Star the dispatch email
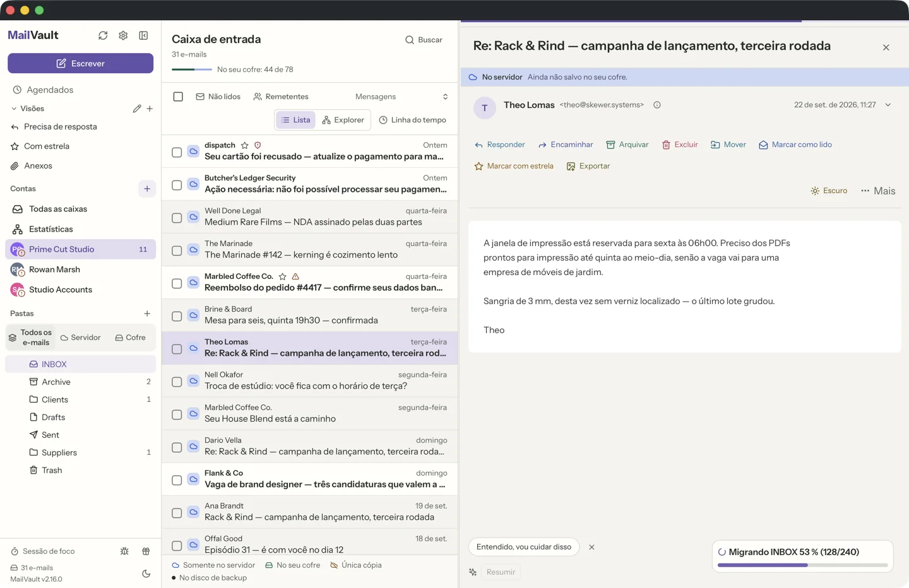Viewport: 909px width, 588px height. (245, 145)
